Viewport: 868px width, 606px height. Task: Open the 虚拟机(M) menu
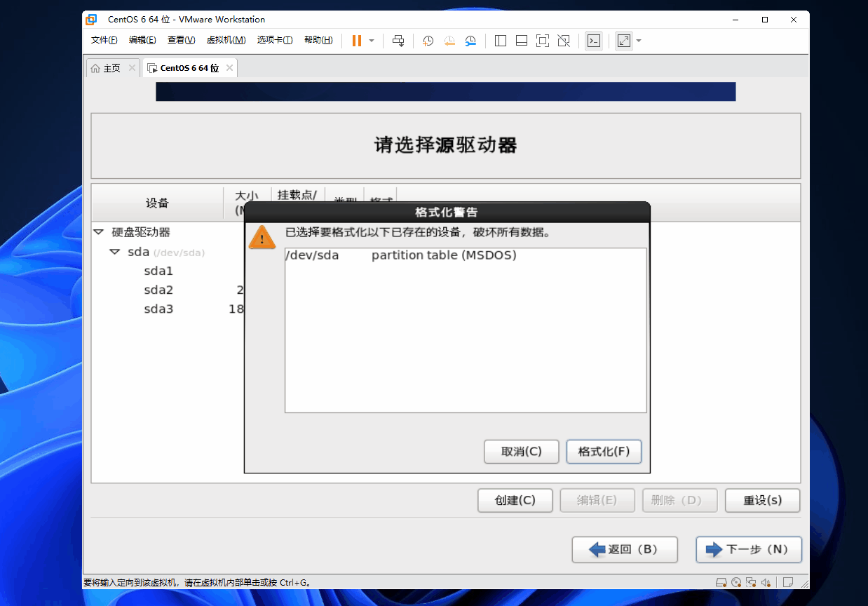point(226,40)
